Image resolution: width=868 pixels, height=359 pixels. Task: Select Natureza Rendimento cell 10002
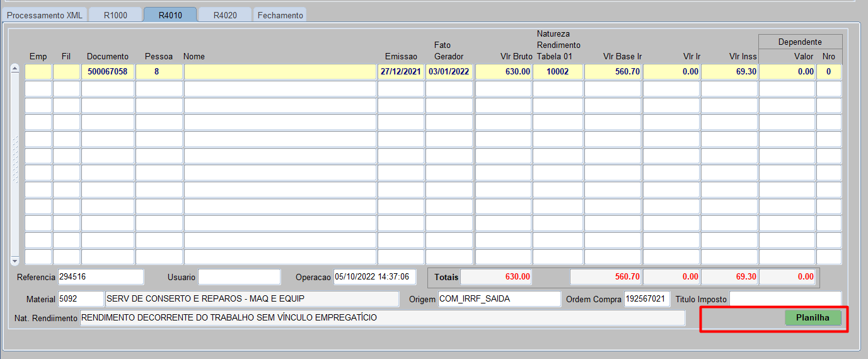(x=557, y=72)
